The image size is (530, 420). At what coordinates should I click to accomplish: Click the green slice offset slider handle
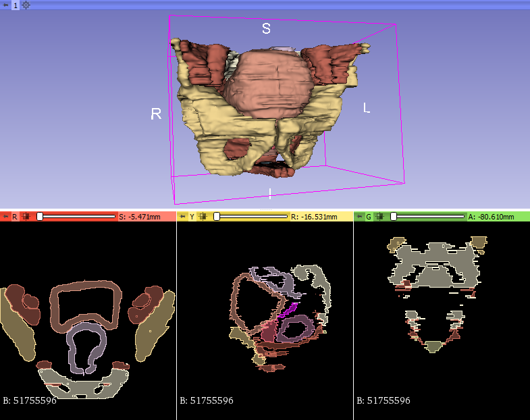[x=394, y=217]
